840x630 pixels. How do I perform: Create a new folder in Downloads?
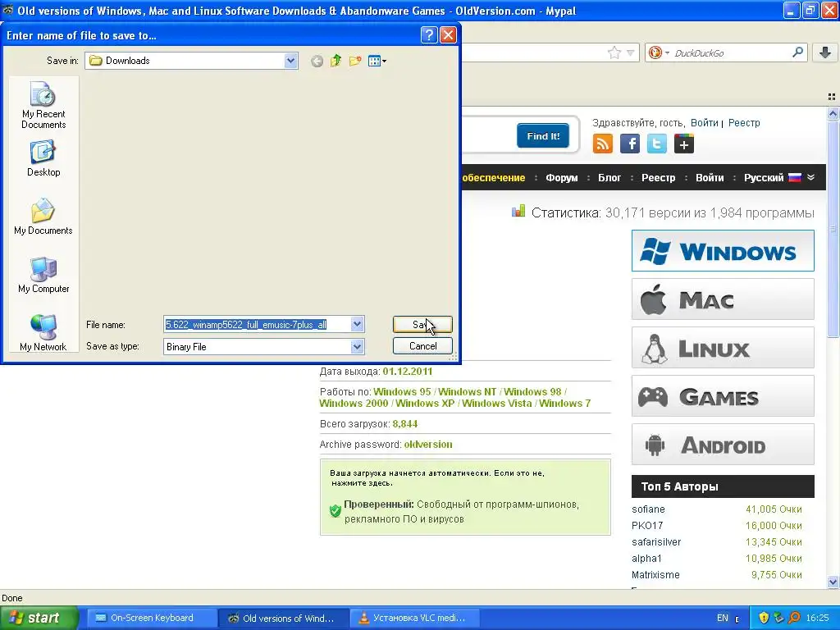355,61
